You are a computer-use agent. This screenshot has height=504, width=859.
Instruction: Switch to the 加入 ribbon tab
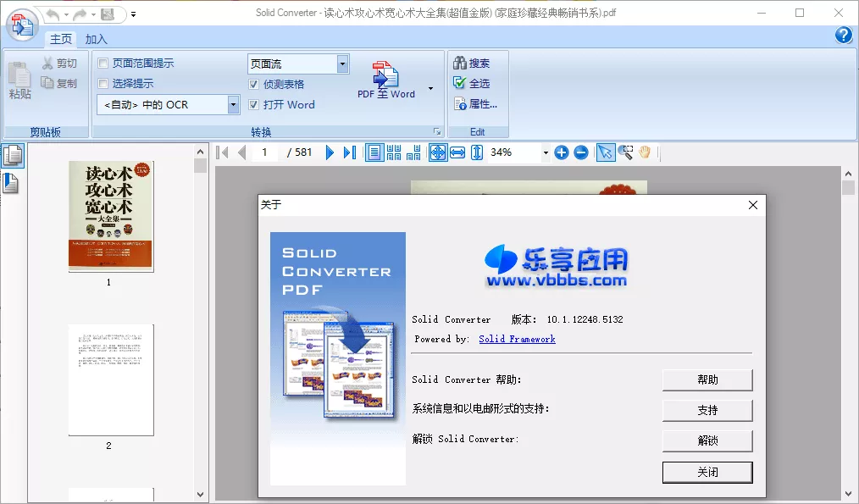pyautogui.click(x=95, y=39)
